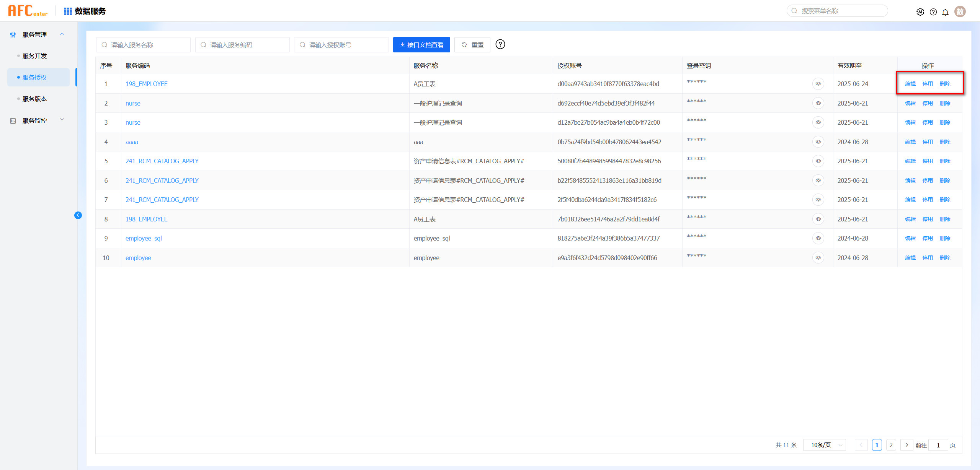The height and width of the screenshot is (470, 980).
Task: Open the notifications bell icon
Action: [x=945, y=12]
